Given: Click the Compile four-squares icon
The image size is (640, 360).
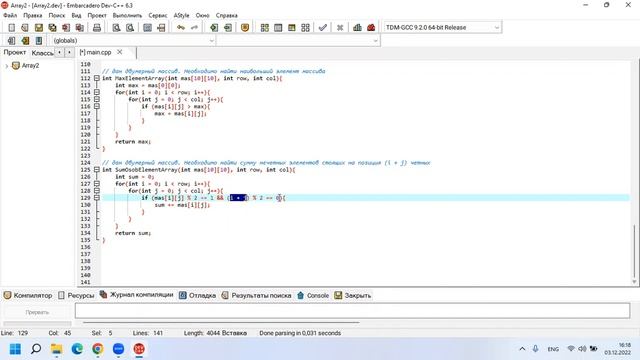Looking at the screenshot, I should [264, 28].
